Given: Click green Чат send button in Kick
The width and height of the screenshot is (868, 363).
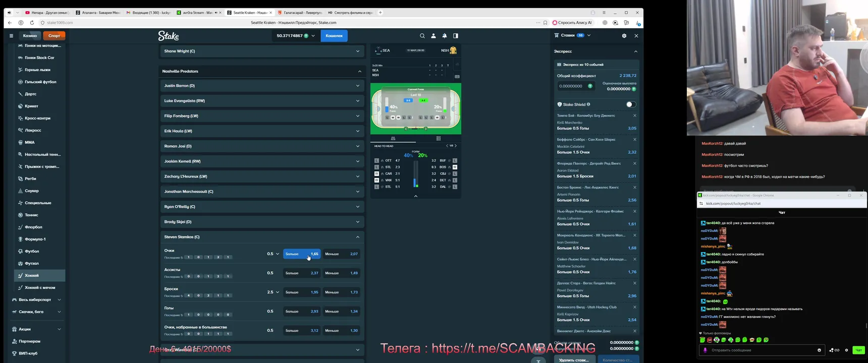Looking at the screenshot, I should coord(858,350).
